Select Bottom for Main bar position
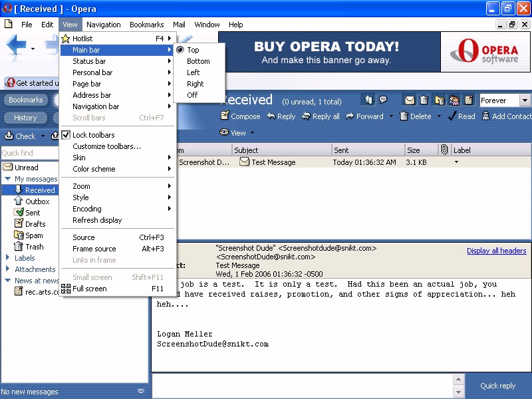532x399 pixels. pyautogui.click(x=198, y=61)
